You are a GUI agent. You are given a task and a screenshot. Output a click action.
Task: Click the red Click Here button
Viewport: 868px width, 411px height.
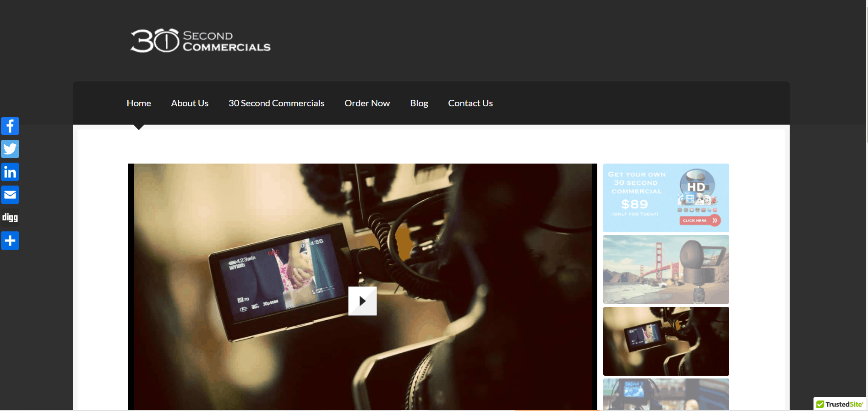point(699,220)
